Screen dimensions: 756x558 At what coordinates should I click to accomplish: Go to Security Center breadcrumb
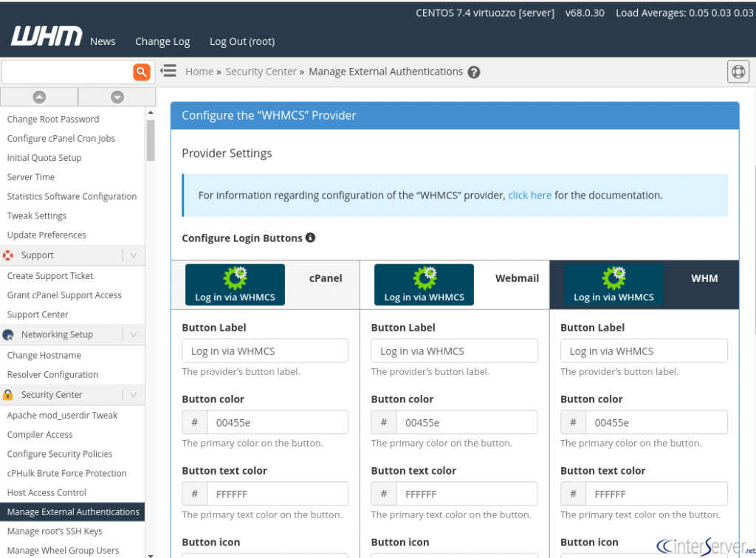coord(261,72)
